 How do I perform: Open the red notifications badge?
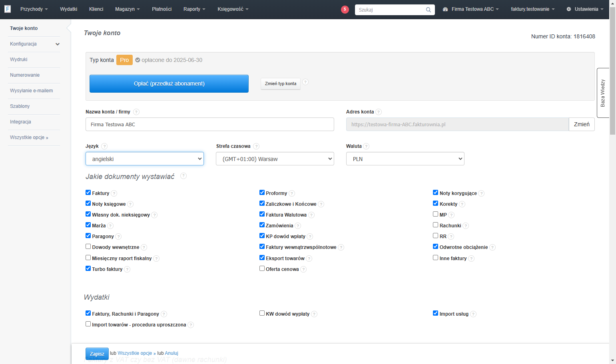(345, 9)
